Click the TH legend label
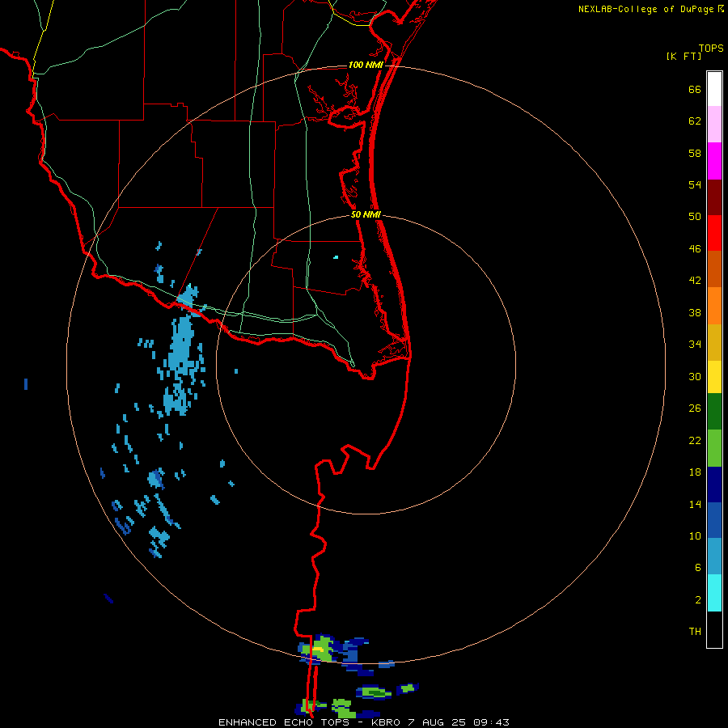 pyautogui.click(x=695, y=632)
